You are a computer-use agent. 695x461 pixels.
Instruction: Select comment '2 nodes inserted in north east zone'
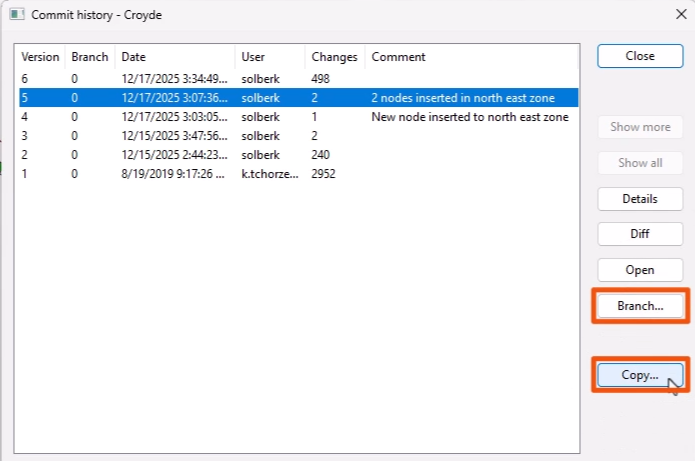click(463, 98)
